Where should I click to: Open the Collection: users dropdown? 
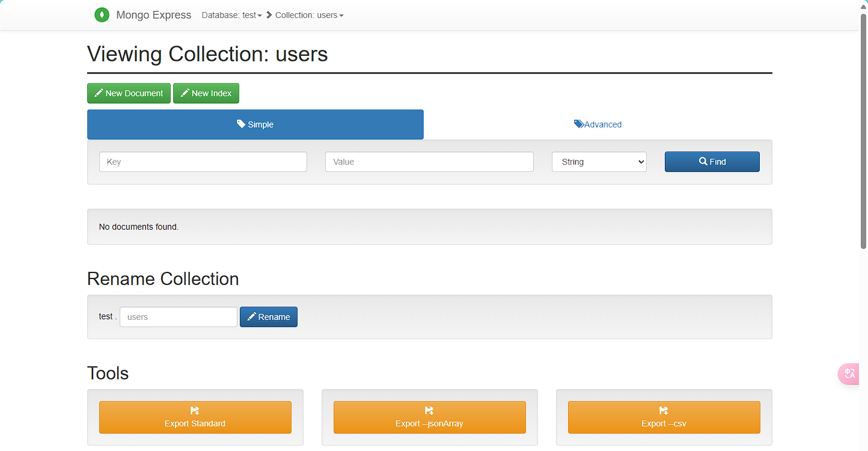click(309, 15)
